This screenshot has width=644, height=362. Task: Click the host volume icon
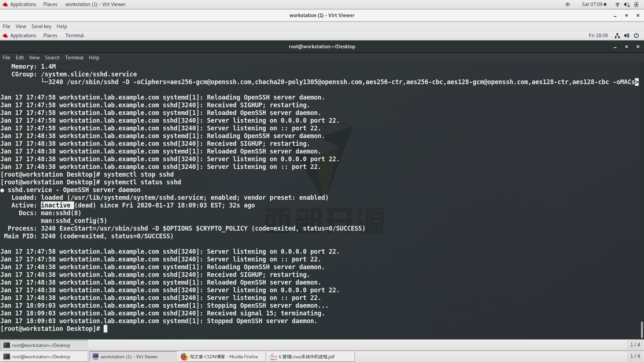tap(627, 4)
